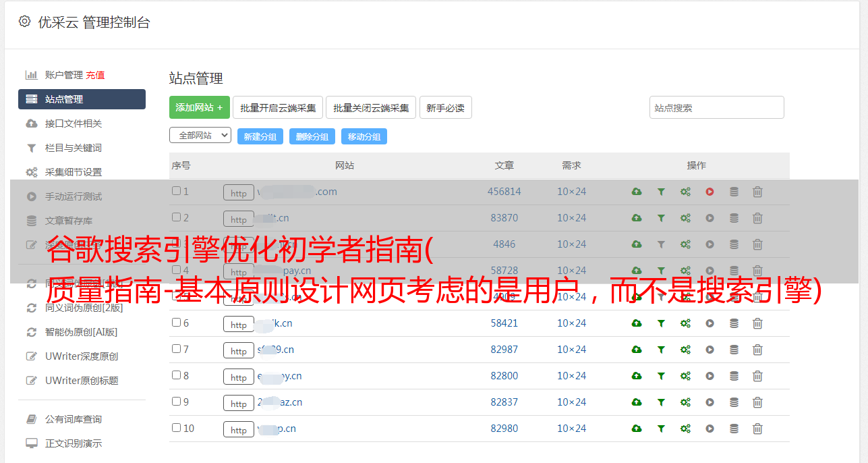
Task: Click the trash icon in row 9
Action: (757, 402)
